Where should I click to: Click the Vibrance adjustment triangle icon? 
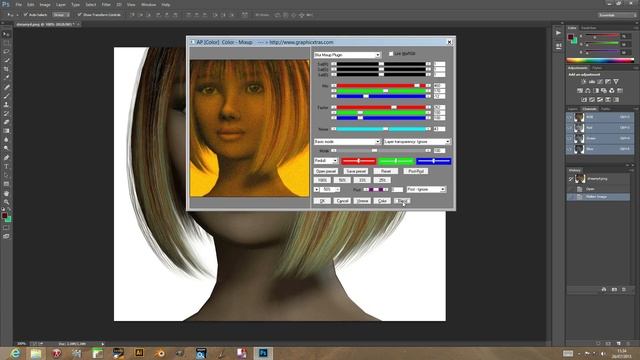click(x=616, y=82)
